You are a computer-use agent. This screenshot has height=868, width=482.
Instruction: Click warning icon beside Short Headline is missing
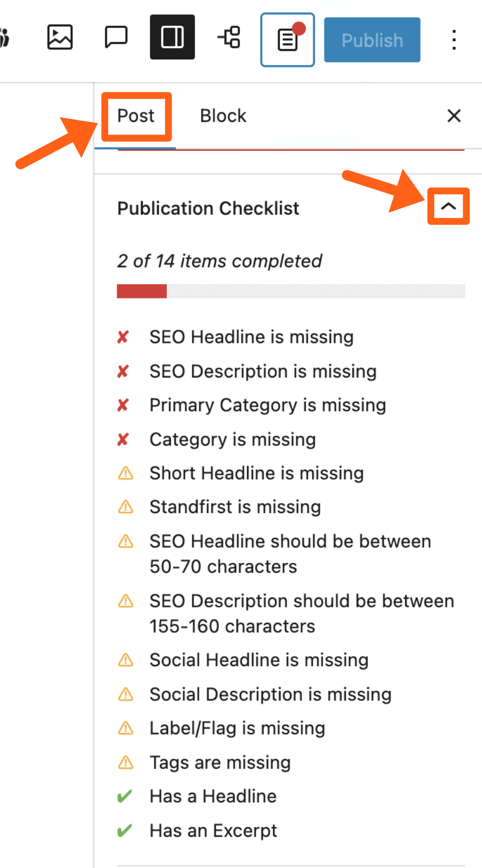tap(126, 473)
